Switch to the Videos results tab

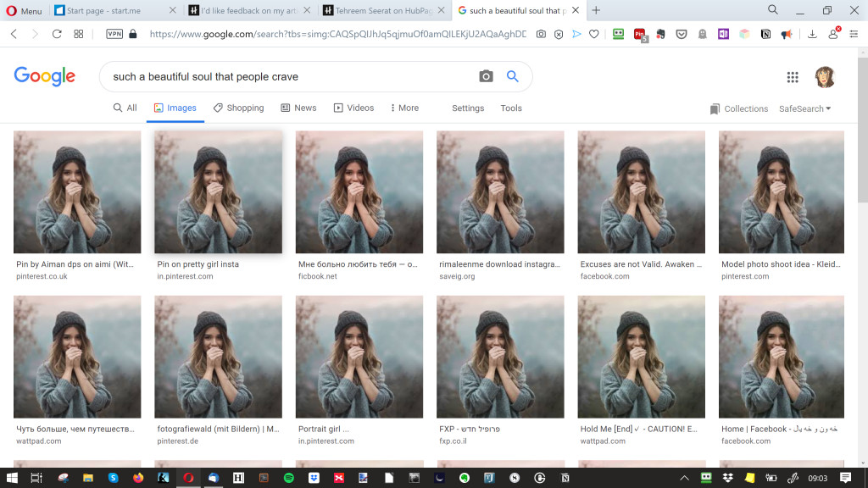(x=353, y=108)
